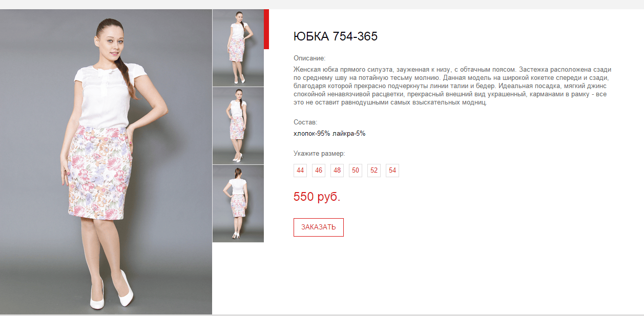Click the product description paragraph
The width and height of the screenshot is (644, 316).
point(453,86)
